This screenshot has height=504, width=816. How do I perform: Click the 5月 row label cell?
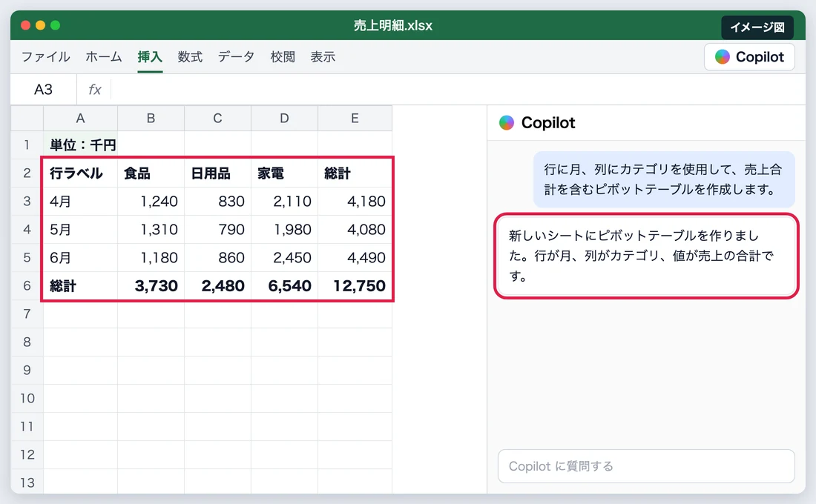point(81,229)
